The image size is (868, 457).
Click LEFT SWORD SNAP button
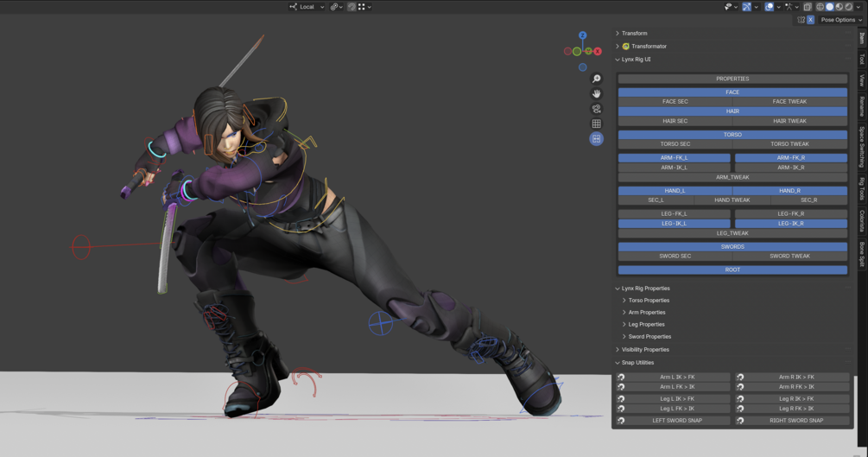click(673, 421)
